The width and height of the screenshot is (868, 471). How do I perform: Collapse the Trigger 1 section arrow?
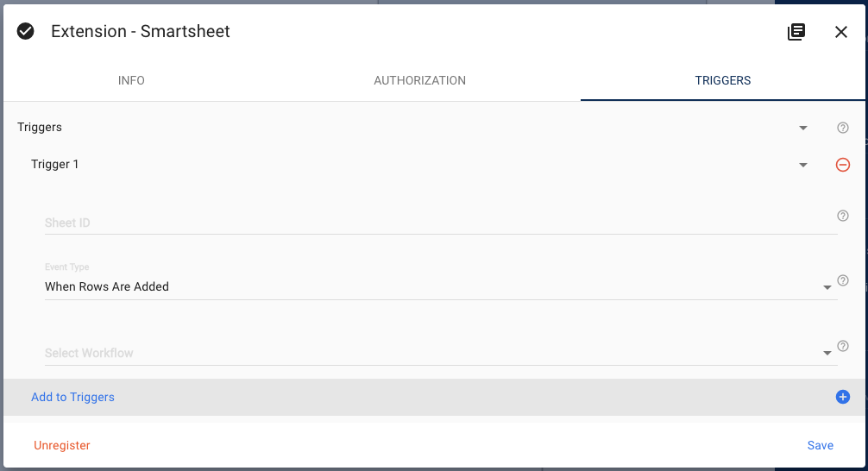[803, 165]
